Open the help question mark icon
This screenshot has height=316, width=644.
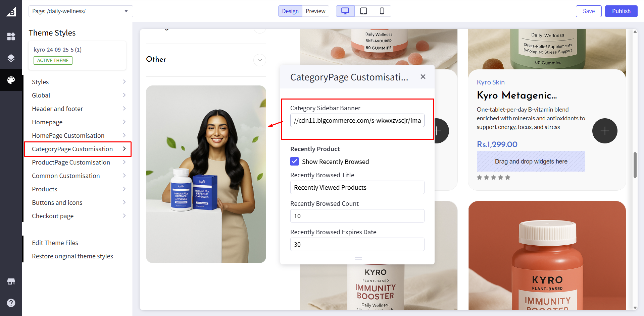(11, 303)
